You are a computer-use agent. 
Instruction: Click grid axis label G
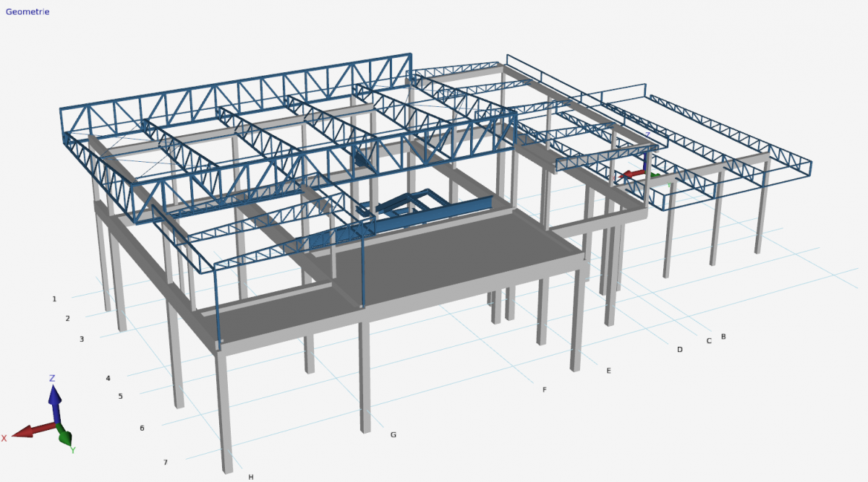pyautogui.click(x=393, y=435)
